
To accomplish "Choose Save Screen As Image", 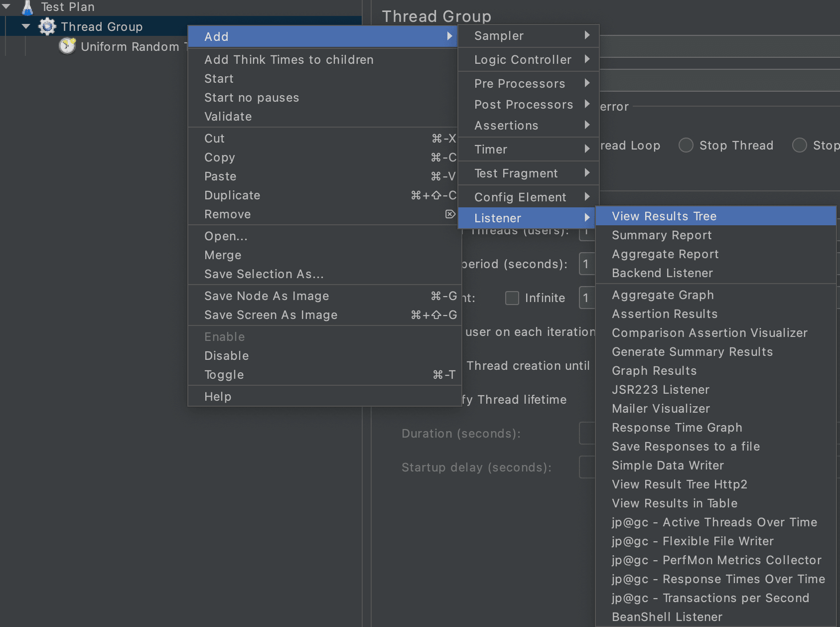I will coord(271,314).
